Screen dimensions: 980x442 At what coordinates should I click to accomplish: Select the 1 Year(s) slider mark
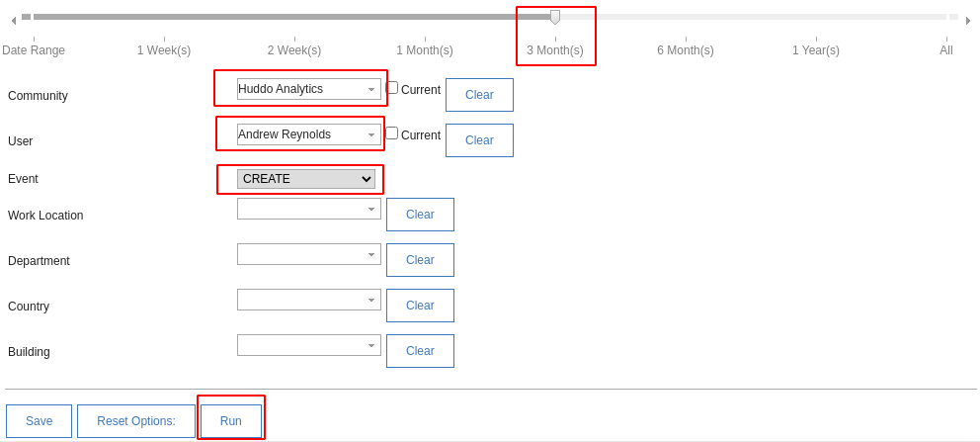coord(816,50)
